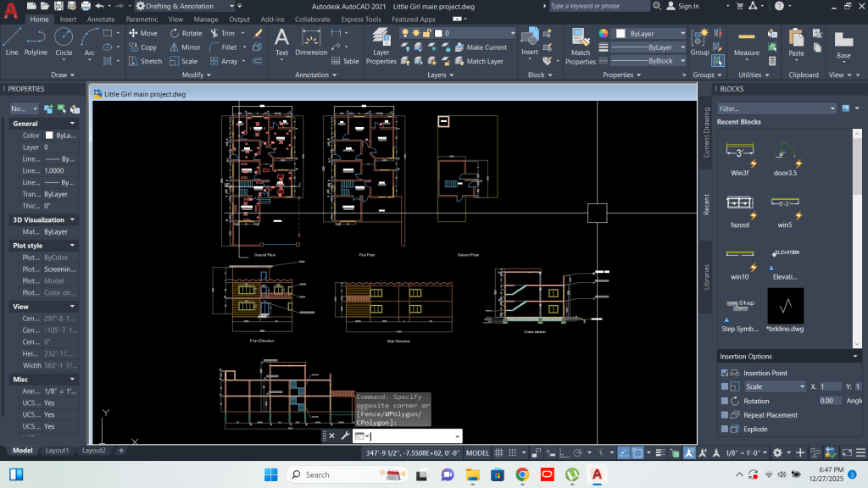Image resolution: width=868 pixels, height=488 pixels.
Task: Collapse the Insertion Options section
Action: click(x=853, y=355)
